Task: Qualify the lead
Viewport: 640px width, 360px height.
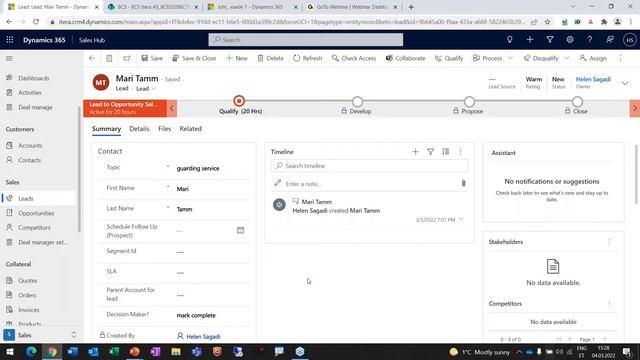Action: pos(449,58)
